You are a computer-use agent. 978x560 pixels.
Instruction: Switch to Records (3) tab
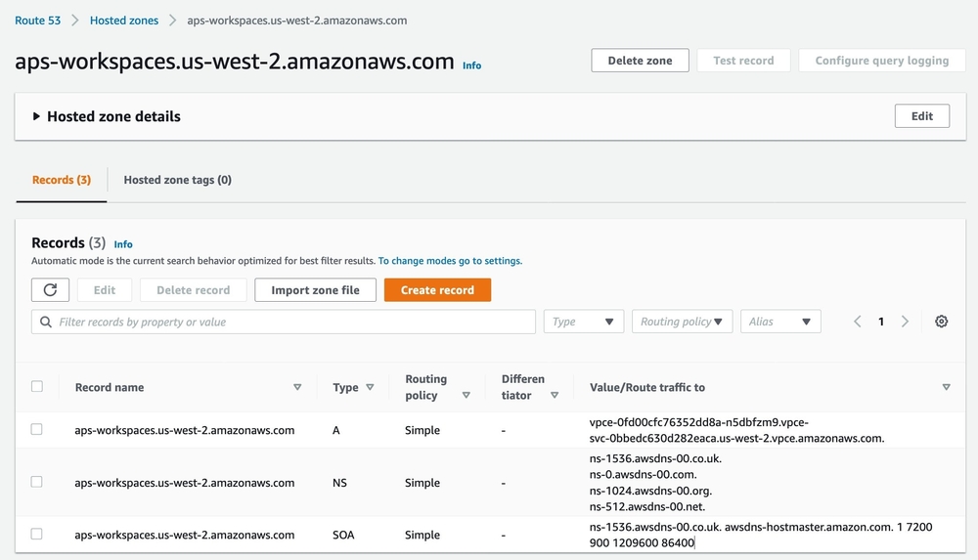coord(62,180)
